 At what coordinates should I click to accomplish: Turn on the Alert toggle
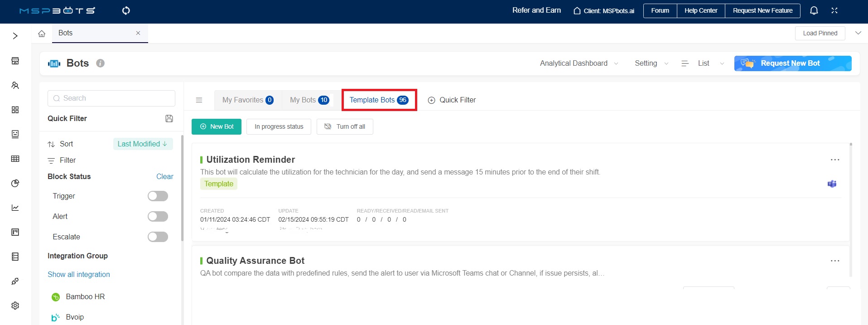click(158, 216)
